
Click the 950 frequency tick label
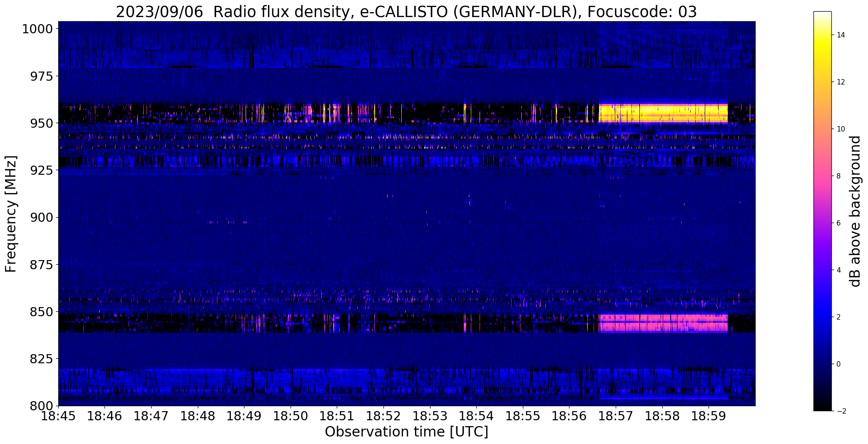[41, 123]
